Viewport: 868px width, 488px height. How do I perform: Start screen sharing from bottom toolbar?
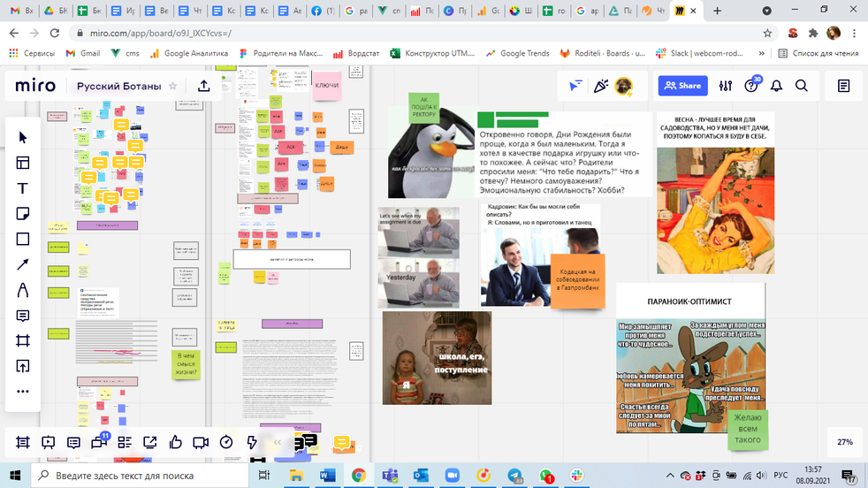pos(150,442)
